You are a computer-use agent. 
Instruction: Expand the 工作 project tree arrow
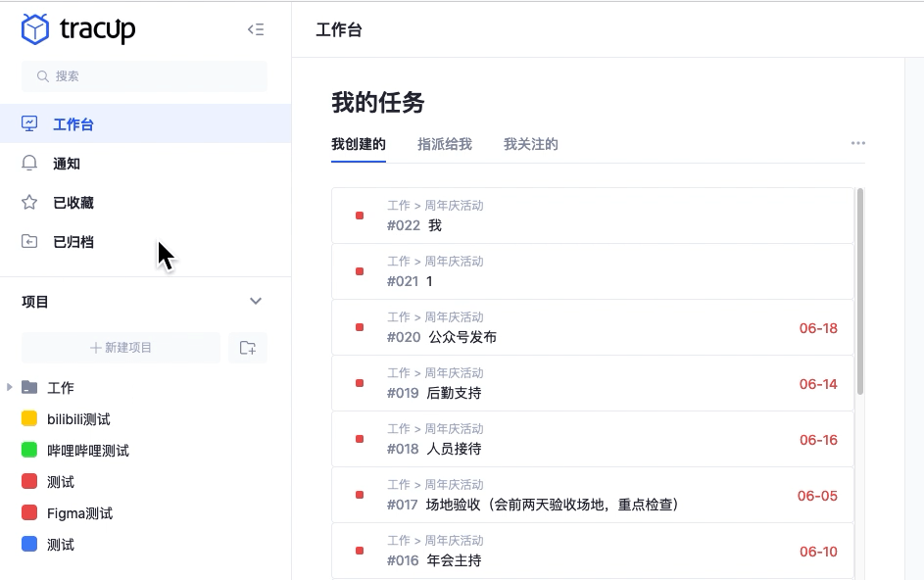(x=10, y=387)
